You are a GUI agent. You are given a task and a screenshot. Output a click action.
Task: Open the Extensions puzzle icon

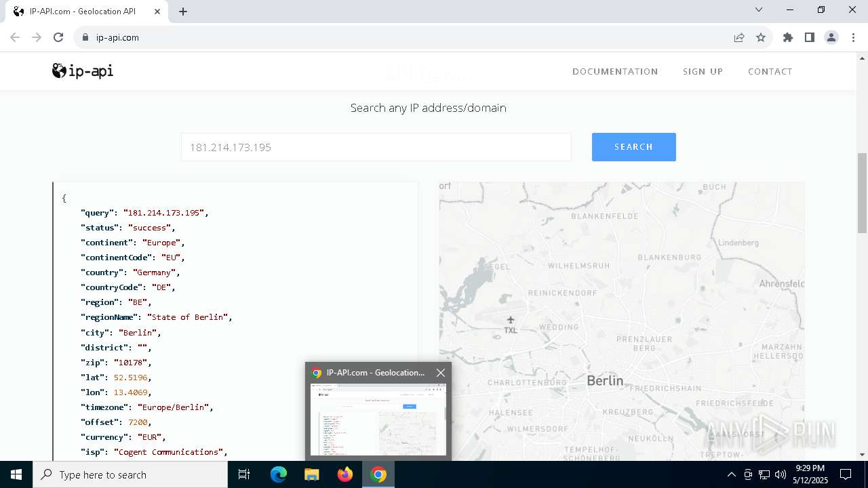[788, 37]
